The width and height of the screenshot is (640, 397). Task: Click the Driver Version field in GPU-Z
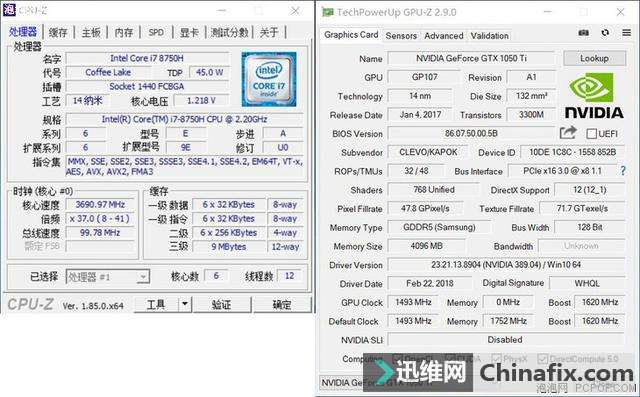[x=506, y=264]
